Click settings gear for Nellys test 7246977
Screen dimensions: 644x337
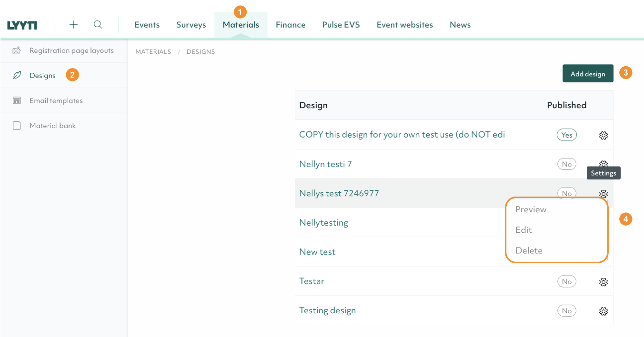[603, 194]
